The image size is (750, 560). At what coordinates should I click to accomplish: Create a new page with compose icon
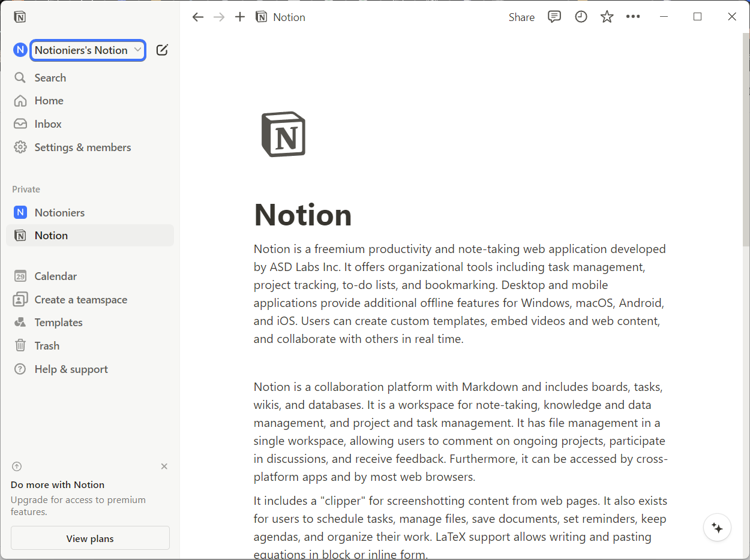[x=162, y=50]
